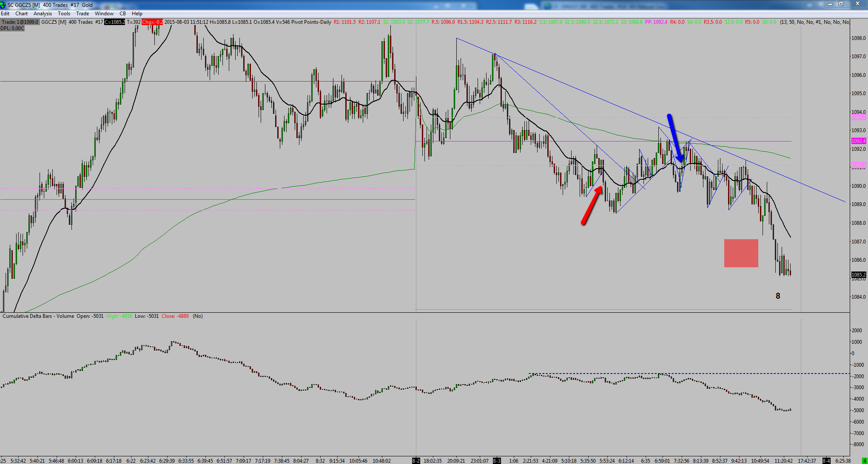
Task: Select the 'T=392' trades count in header
Action: click(134, 22)
